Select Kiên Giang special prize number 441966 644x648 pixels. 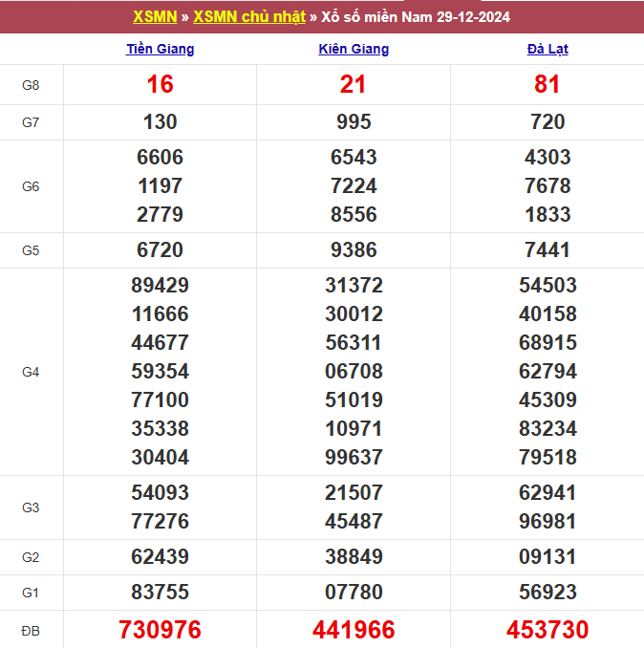[354, 630]
